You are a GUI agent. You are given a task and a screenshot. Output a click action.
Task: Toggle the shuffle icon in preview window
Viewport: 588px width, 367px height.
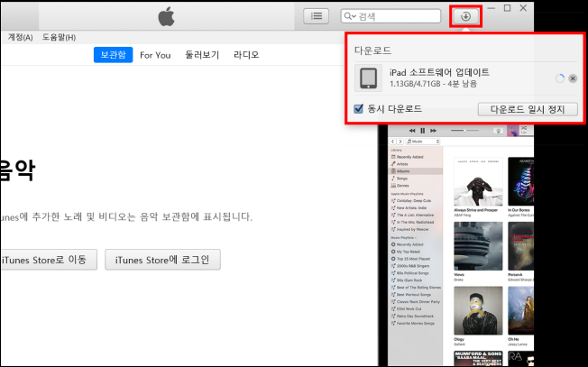point(524,128)
